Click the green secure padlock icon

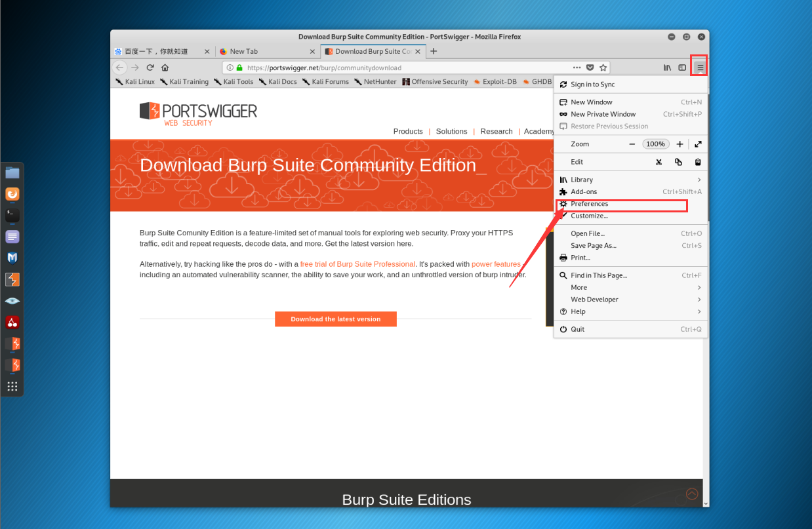click(239, 68)
